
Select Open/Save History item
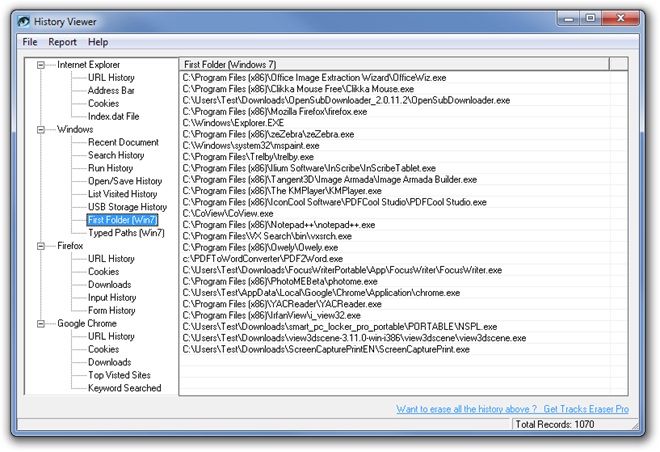[x=125, y=181]
